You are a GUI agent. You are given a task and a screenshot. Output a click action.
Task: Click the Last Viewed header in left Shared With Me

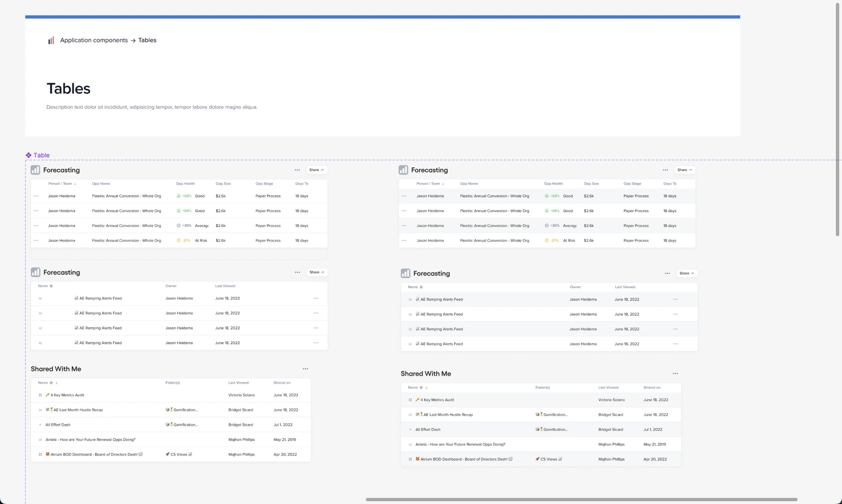click(x=238, y=383)
